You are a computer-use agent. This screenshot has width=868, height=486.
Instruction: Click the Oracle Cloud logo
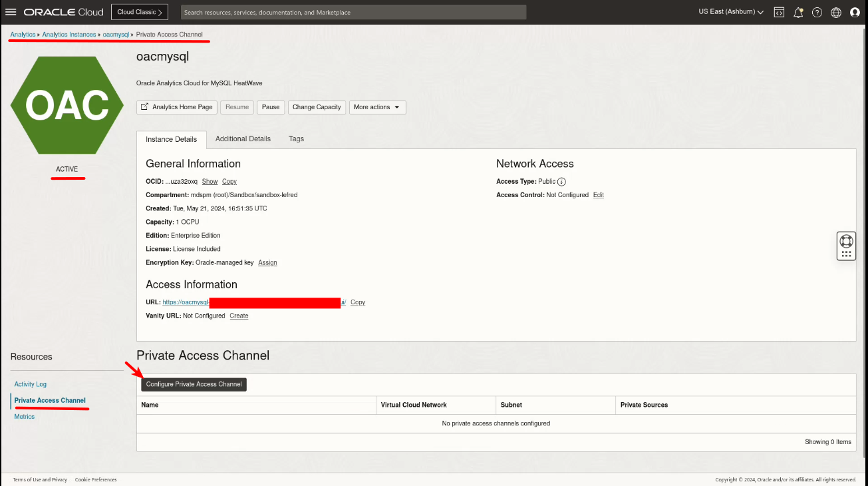click(x=64, y=12)
